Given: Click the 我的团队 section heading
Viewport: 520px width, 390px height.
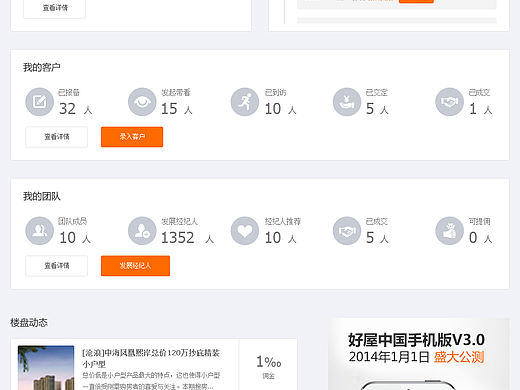Looking at the screenshot, I should coord(42,197).
